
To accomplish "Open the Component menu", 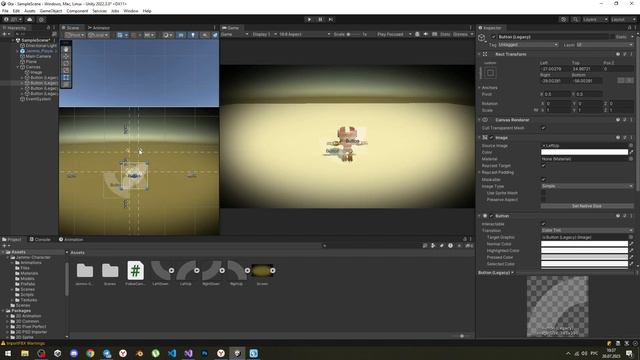I will 77,11.
